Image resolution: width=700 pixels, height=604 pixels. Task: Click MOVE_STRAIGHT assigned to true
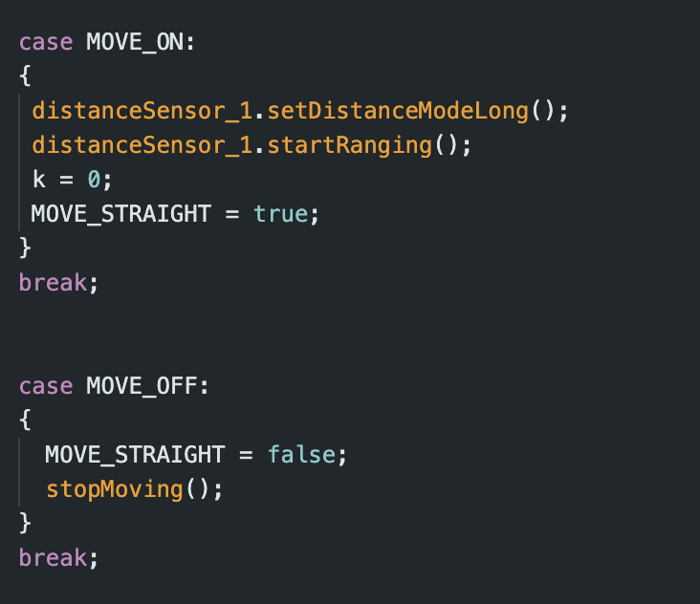[120, 213]
